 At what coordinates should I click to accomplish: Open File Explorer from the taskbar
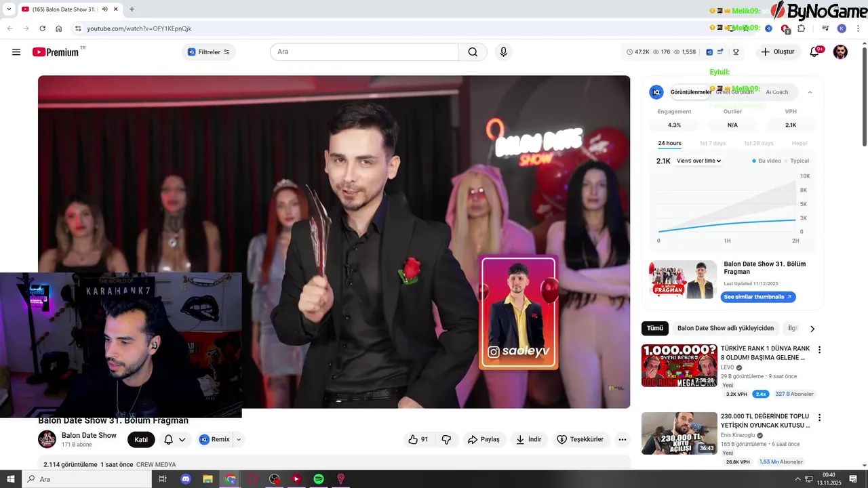(x=208, y=479)
